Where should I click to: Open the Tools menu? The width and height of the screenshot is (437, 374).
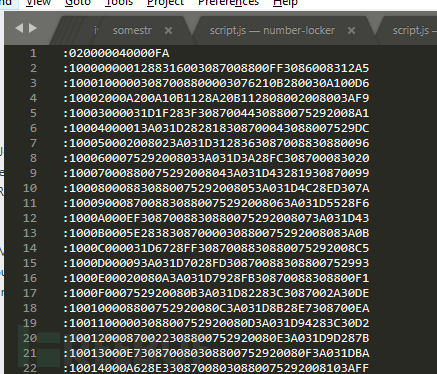[119, 3]
